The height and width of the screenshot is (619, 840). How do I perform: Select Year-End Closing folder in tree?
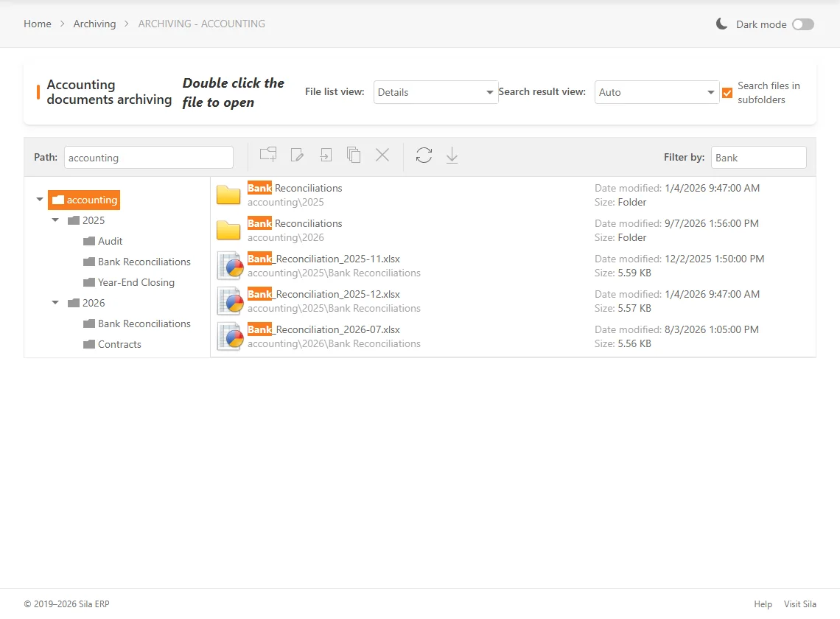click(136, 282)
